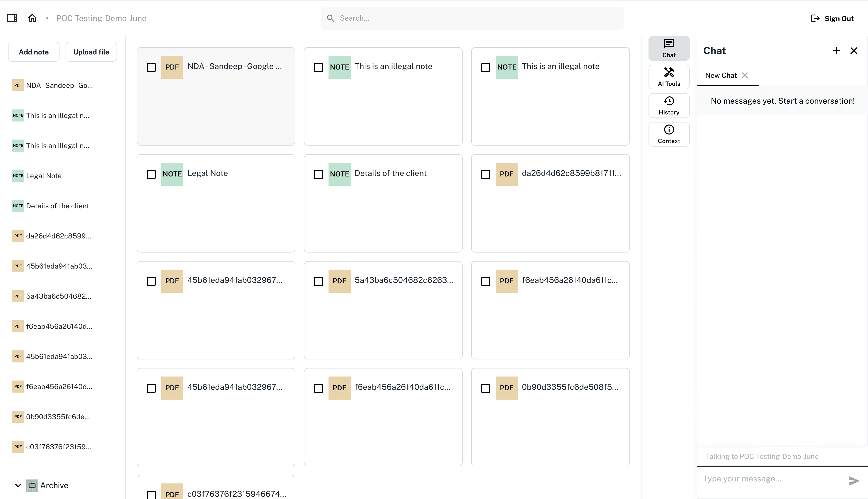Open da26d4d62c8599b81711... card title
Image resolution: width=868 pixels, height=499 pixels.
click(x=571, y=173)
